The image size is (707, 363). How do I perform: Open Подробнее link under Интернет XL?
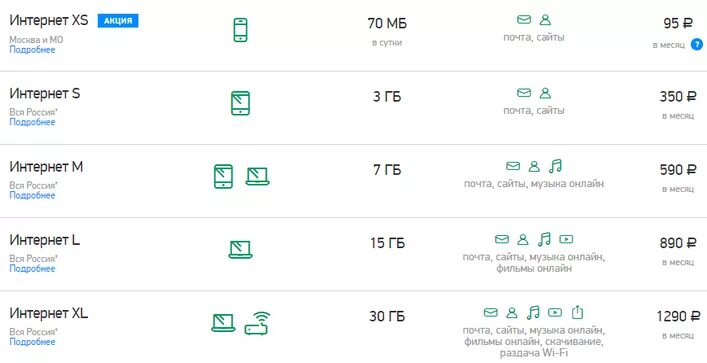(x=32, y=342)
